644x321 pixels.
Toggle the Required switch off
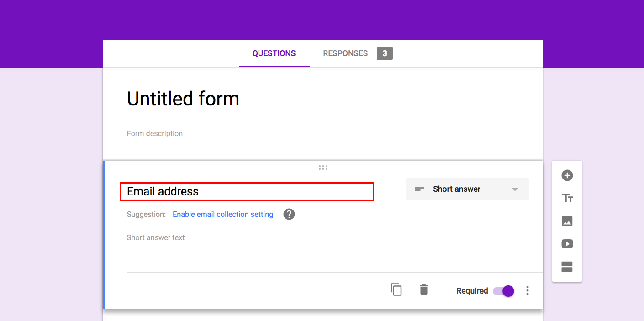[503, 291]
